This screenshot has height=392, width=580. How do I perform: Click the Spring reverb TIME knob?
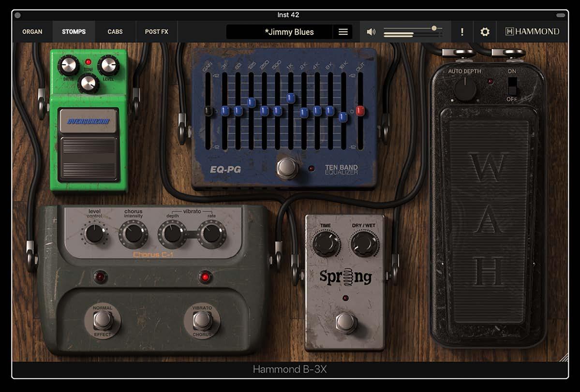click(326, 243)
